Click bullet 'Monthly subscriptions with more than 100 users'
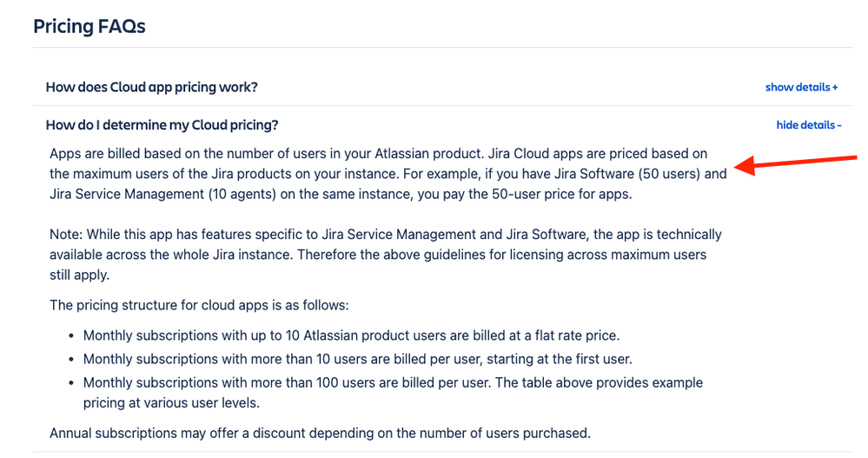The width and height of the screenshot is (868, 458). click(393, 393)
